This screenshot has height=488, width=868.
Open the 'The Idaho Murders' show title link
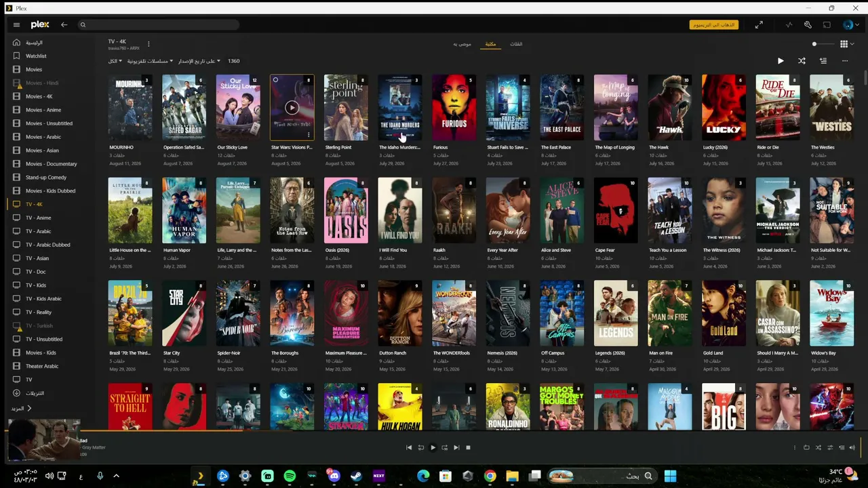click(x=399, y=147)
